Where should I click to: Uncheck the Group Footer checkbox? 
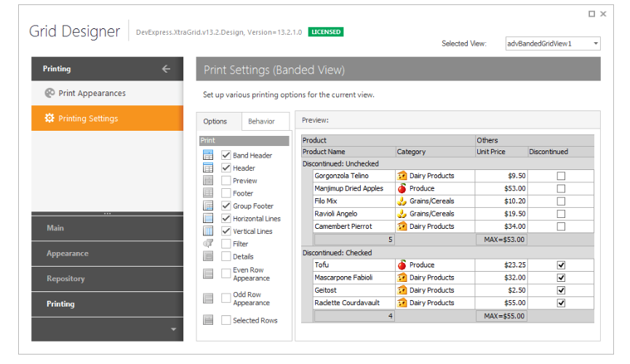click(226, 206)
